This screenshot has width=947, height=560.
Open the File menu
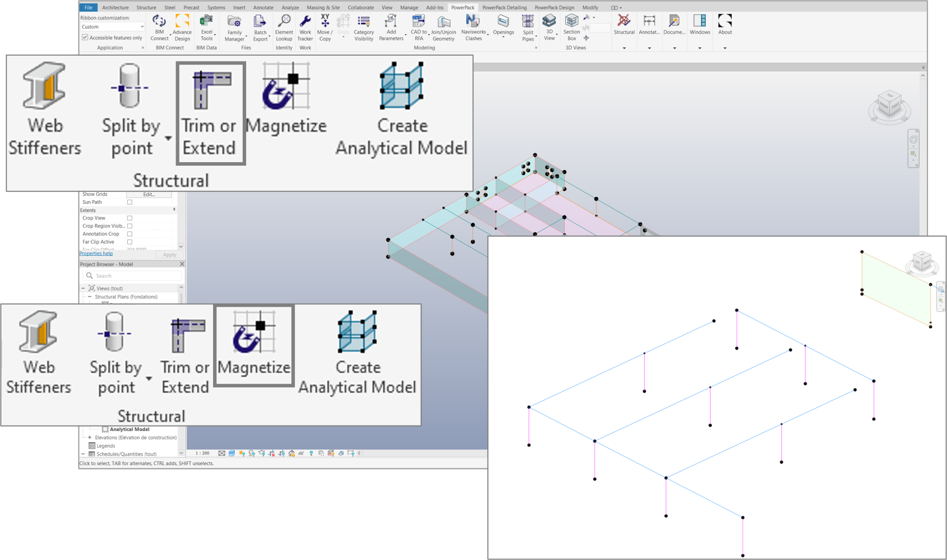(88, 7)
